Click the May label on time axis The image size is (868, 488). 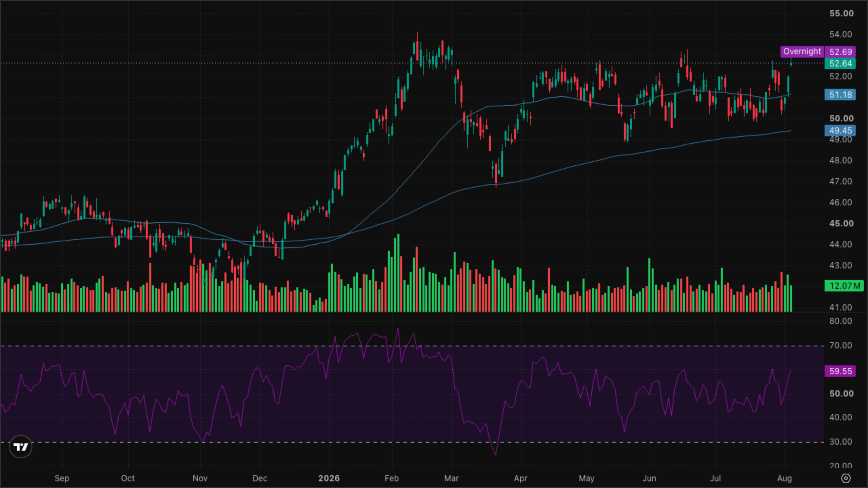coord(587,479)
